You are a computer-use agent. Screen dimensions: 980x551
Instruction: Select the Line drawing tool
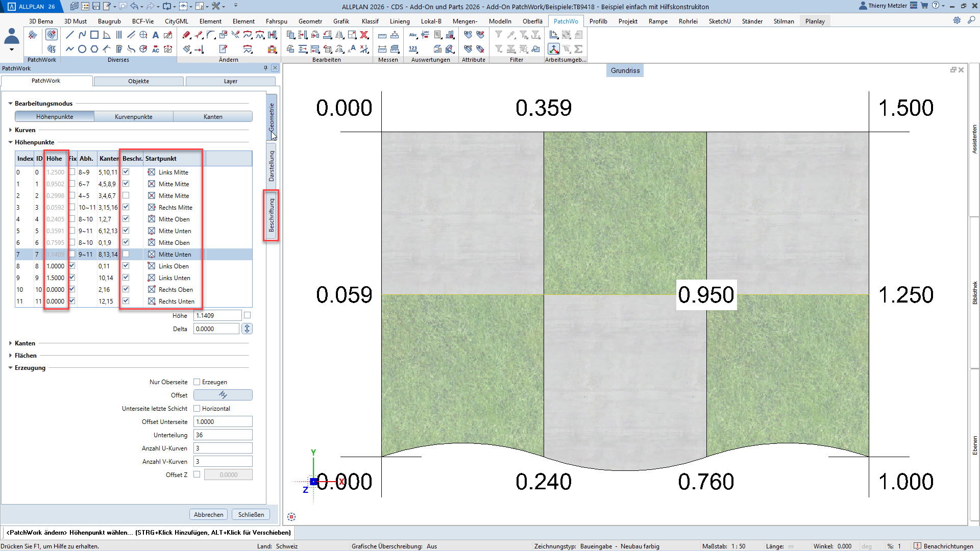(70, 35)
